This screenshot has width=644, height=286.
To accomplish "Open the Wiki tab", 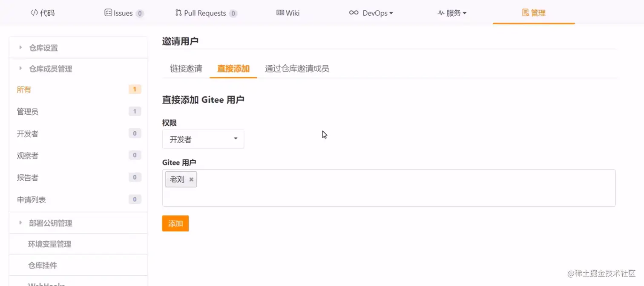I will coord(288,13).
